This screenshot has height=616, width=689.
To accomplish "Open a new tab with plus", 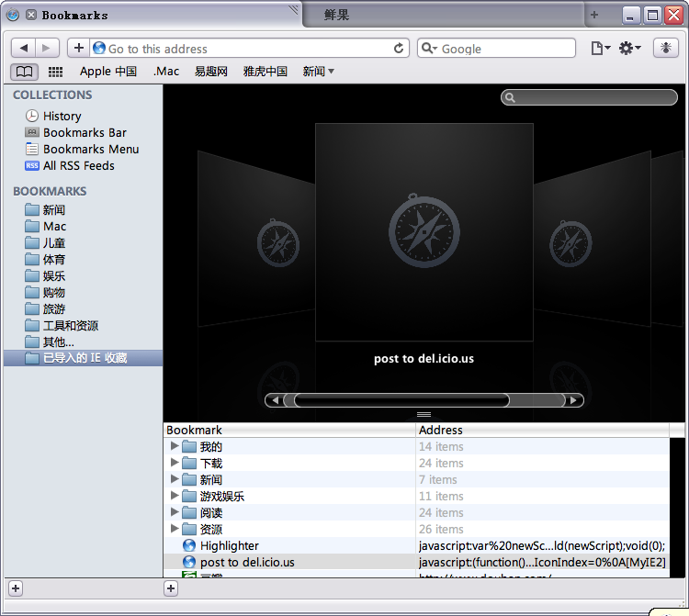I will (x=594, y=15).
